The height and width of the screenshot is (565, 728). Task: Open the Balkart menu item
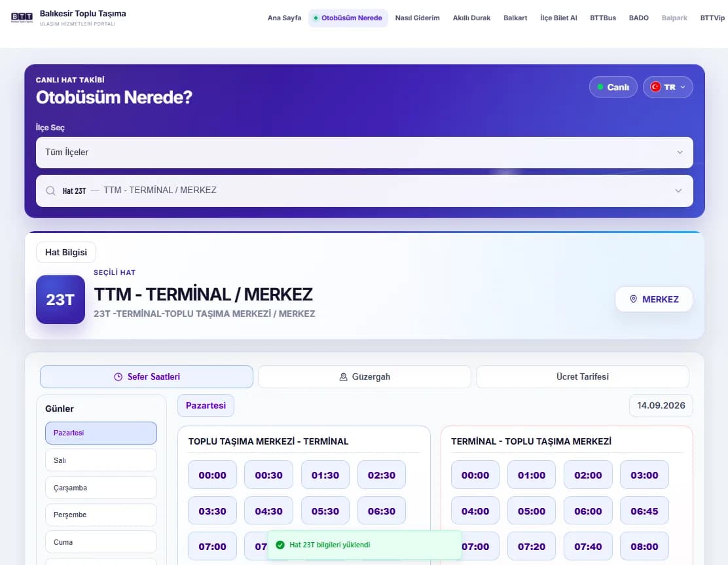pos(515,18)
